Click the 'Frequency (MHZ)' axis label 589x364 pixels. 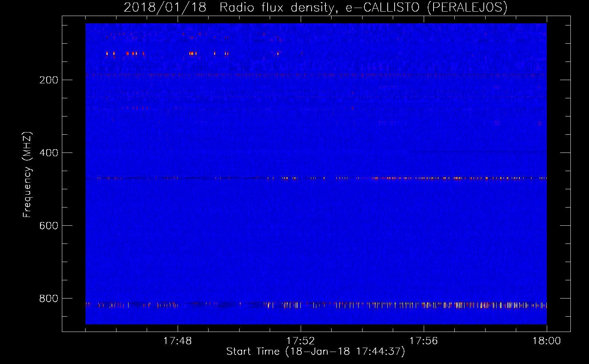(27, 175)
